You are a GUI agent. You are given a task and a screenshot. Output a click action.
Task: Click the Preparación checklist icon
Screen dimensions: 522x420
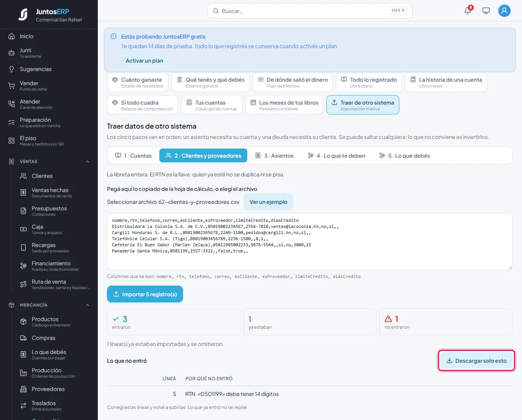click(x=11, y=122)
